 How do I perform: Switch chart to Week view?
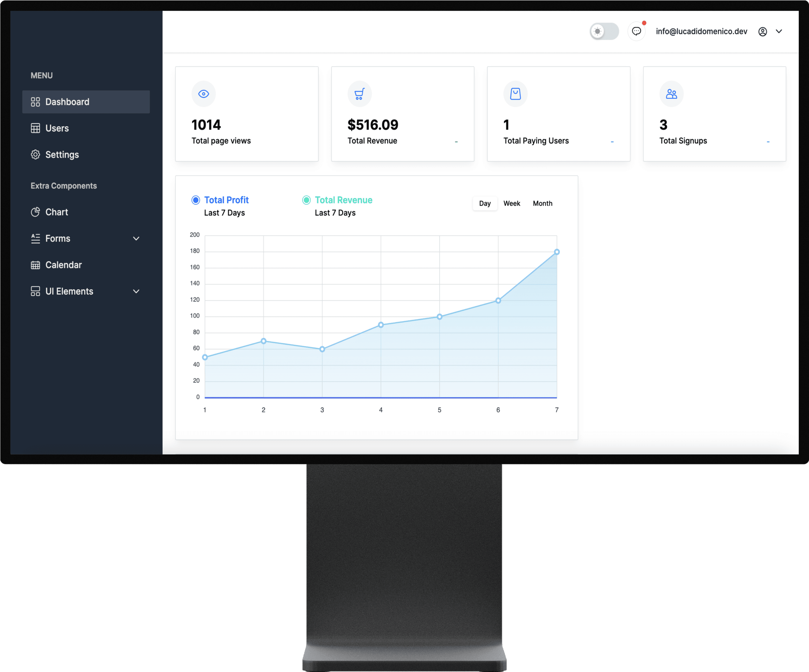512,203
